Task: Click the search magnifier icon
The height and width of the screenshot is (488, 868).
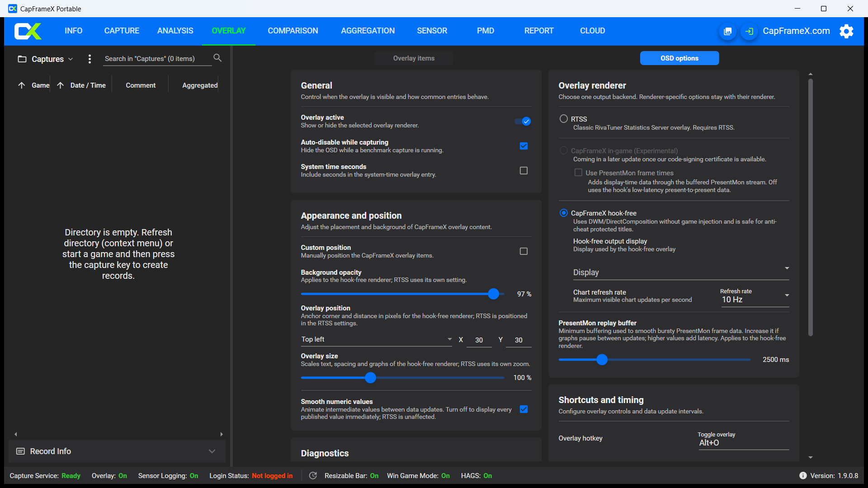Action: [217, 58]
